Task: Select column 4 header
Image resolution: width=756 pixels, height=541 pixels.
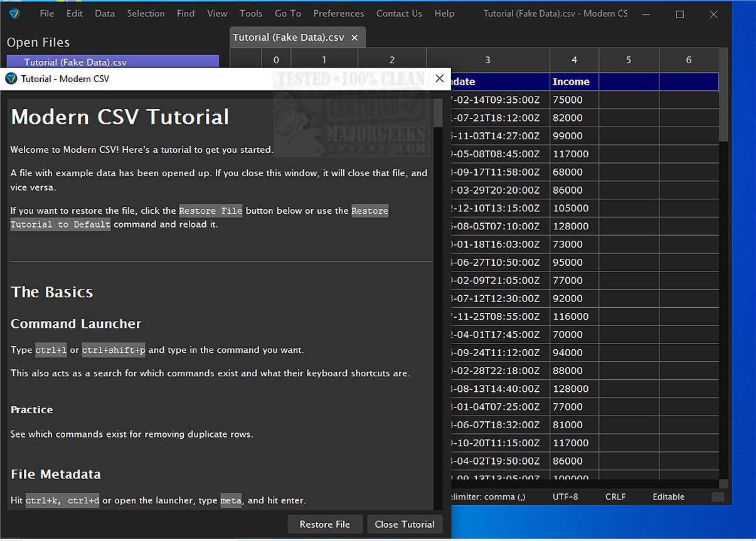Action: click(x=574, y=60)
